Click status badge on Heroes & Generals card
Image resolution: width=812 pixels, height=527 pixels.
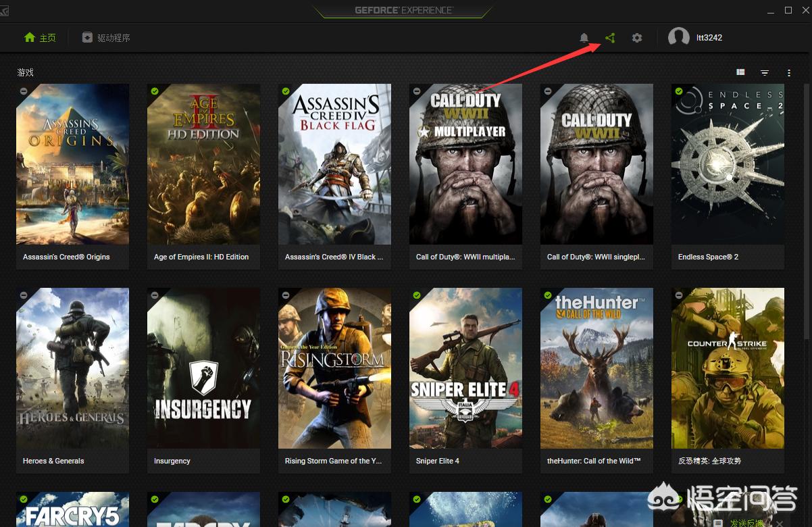click(x=24, y=295)
